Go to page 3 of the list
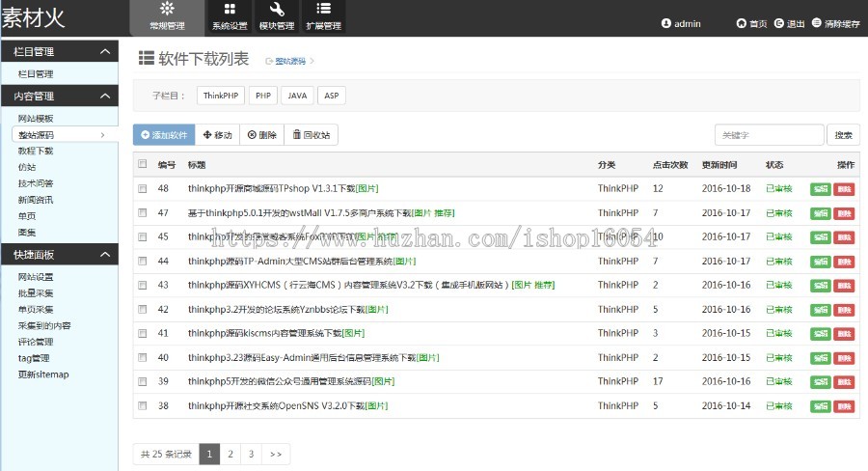Screen dimensions: 868x471 251,454
